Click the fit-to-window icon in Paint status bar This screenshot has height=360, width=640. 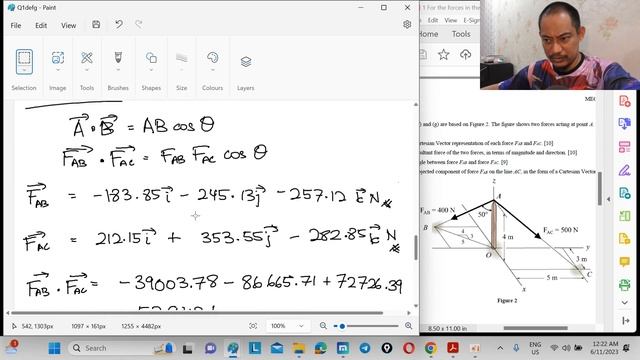(x=253, y=326)
